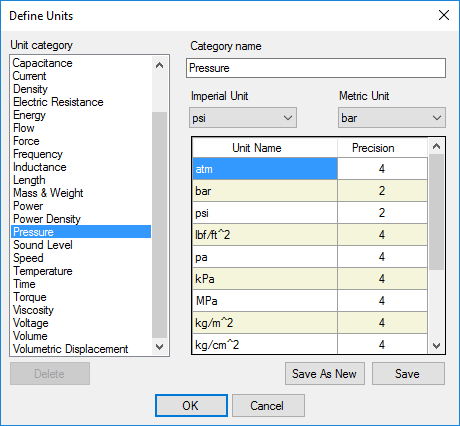The width and height of the screenshot is (460, 426).
Task: Click the unit category list scroll-down arrow
Action: coord(160,347)
